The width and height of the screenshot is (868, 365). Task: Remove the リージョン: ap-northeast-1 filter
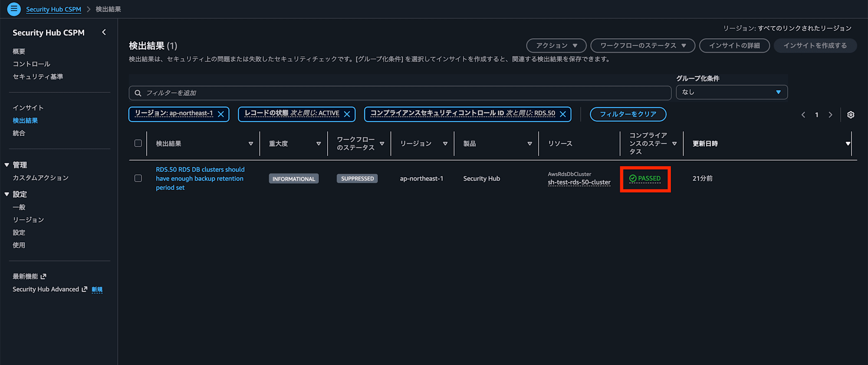click(221, 114)
